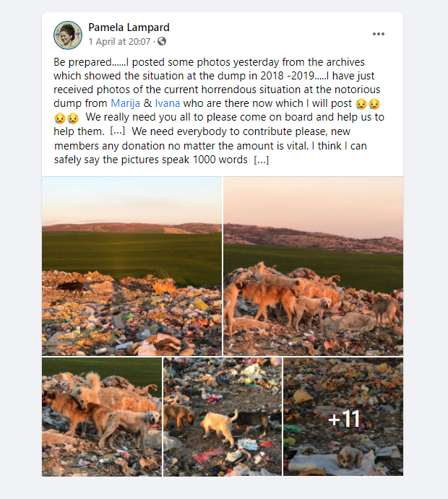Viewport: 448px width, 499px height.
Task: Click the '1 April at 20:07' timestamp
Action: tap(119, 42)
